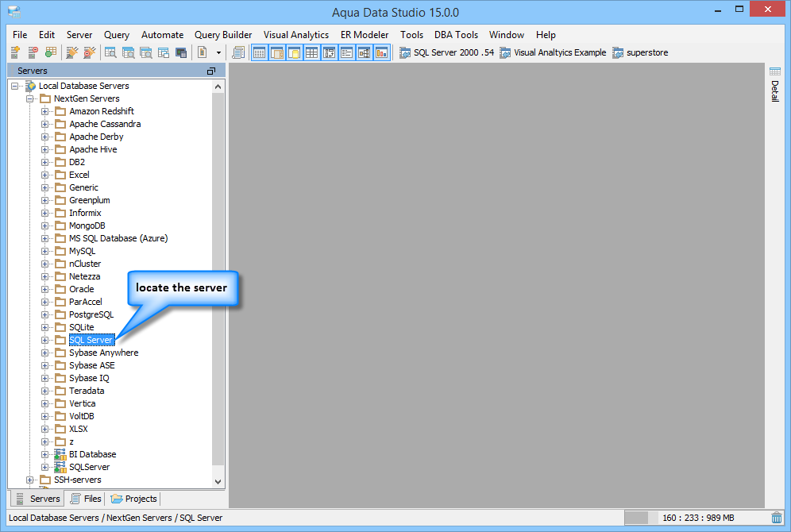Open the superstore shortcut
791x532 pixels.
(640, 52)
